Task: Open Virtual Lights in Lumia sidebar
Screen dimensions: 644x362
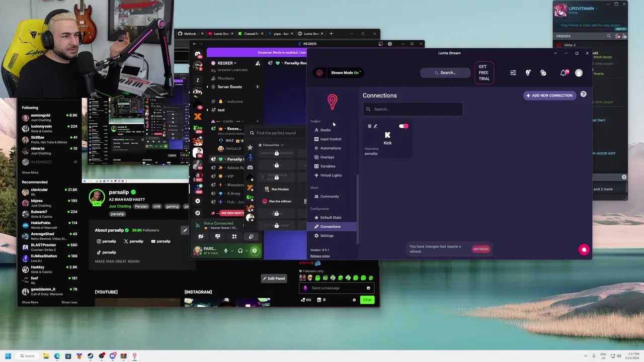Action: coord(332,175)
